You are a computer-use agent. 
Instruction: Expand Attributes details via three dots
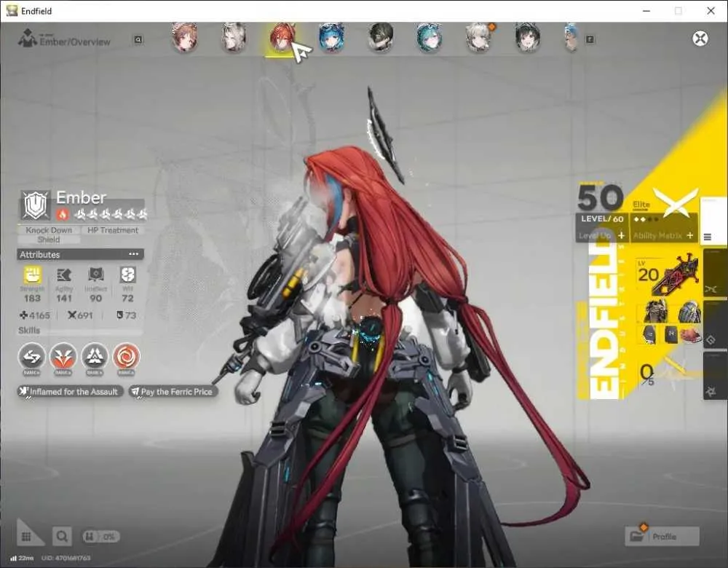pyautogui.click(x=134, y=254)
